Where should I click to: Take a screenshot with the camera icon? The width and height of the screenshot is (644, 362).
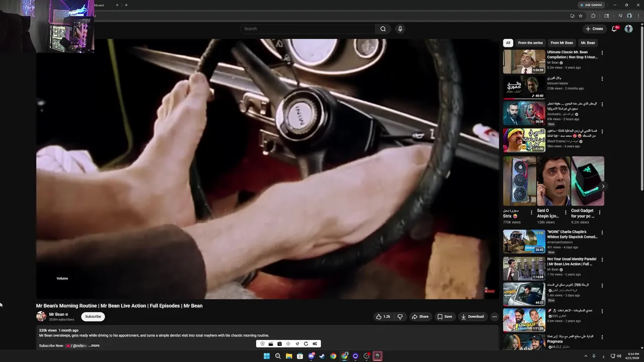279,344
